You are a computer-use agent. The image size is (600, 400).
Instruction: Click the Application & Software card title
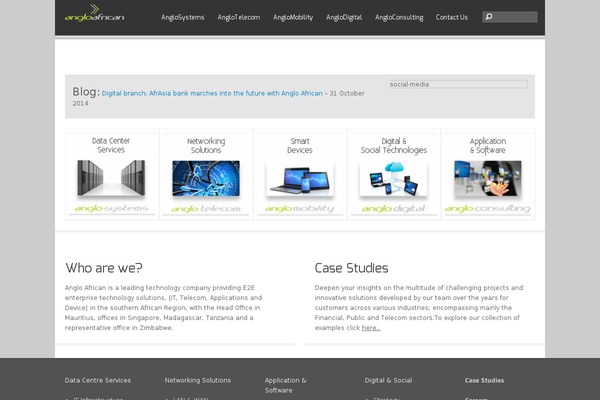488,145
